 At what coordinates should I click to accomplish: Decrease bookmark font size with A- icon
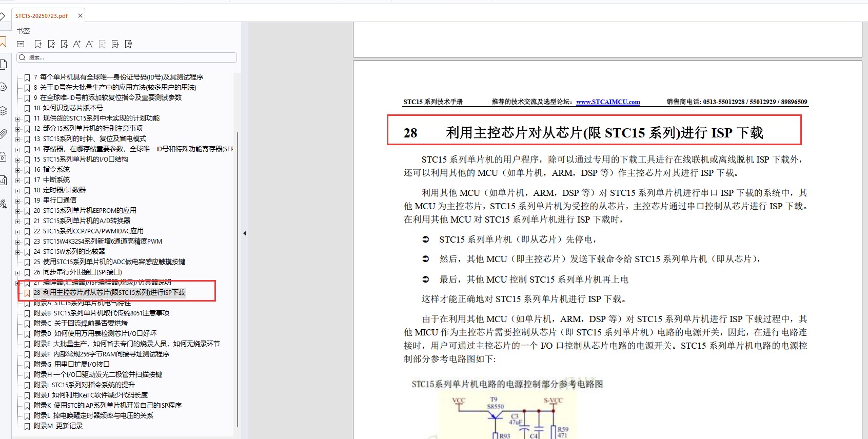(x=90, y=45)
